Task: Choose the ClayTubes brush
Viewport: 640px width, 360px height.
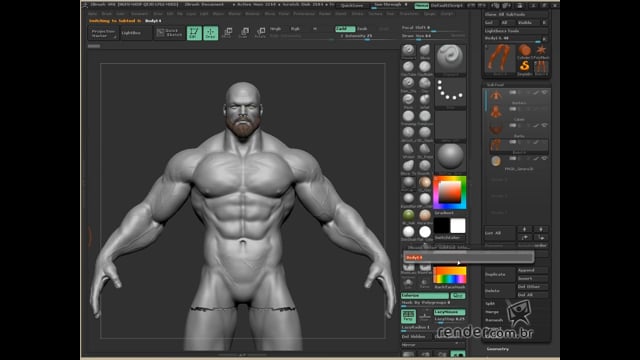Action: click(x=408, y=67)
